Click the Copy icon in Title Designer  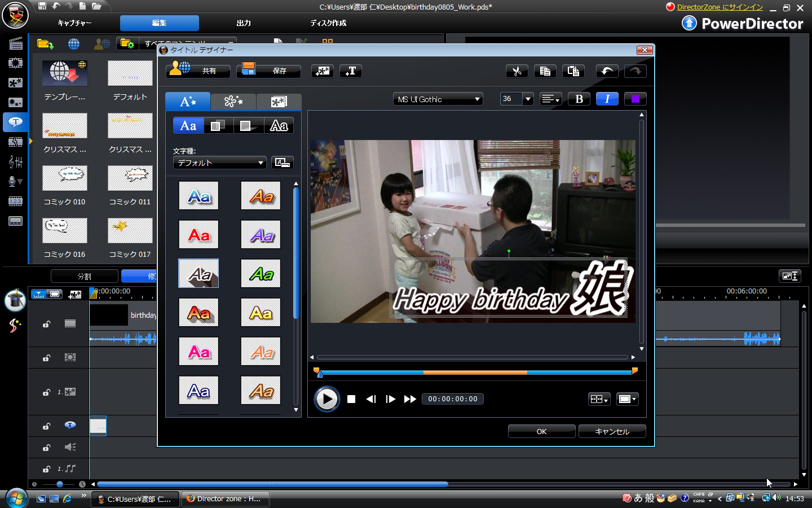tap(545, 71)
